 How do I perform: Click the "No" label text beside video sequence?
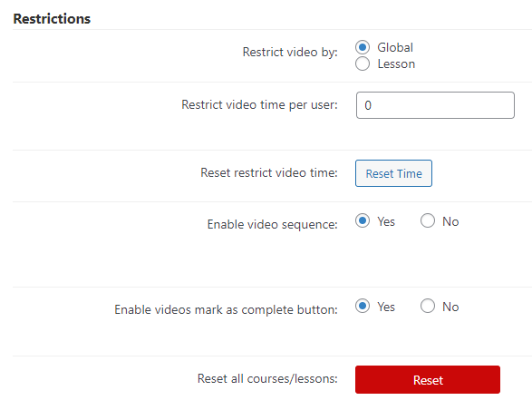tap(450, 221)
